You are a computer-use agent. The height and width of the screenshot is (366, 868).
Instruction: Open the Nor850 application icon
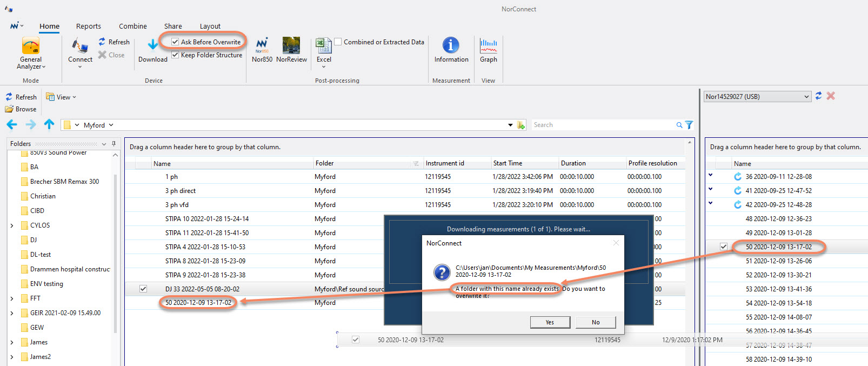[262, 44]
